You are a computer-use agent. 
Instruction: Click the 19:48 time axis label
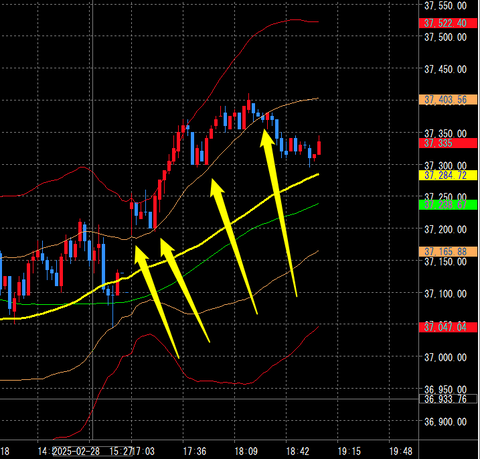tap(401, 451)
